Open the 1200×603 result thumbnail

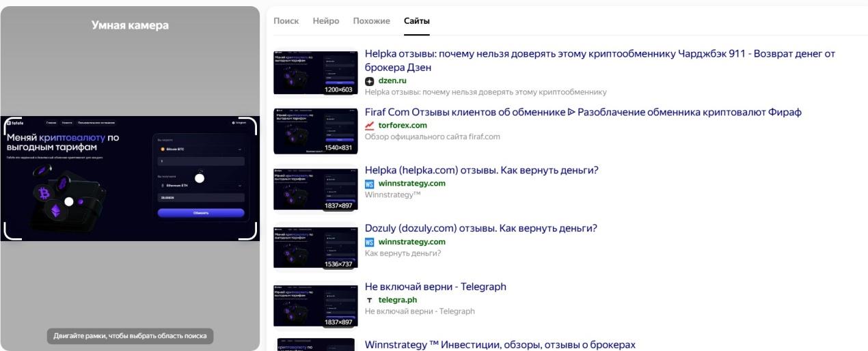click(316, 72)
